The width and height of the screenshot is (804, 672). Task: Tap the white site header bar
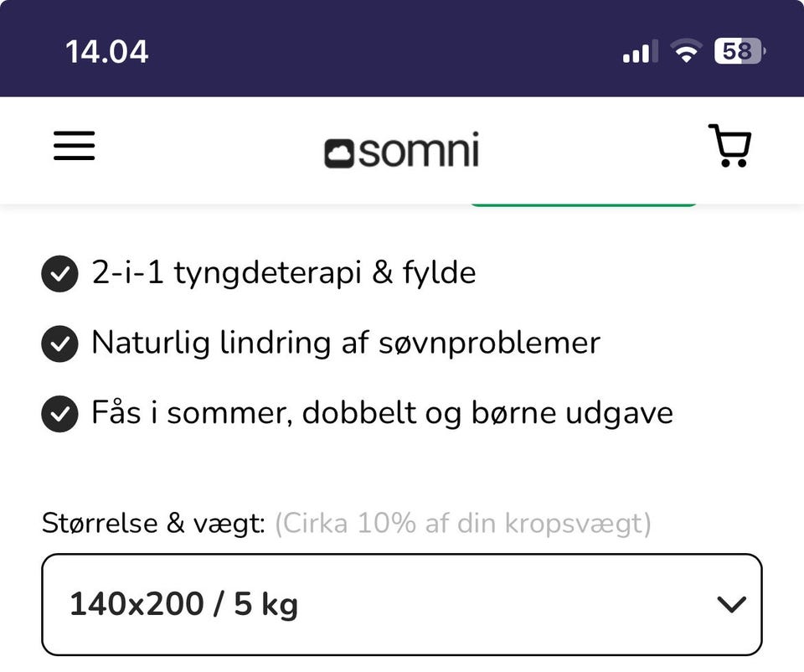(x=402, y=150)
